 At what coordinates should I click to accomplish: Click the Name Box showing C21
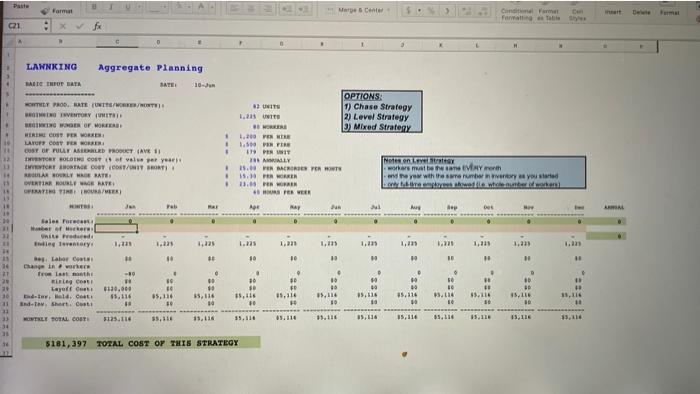(x=23, y=26)
